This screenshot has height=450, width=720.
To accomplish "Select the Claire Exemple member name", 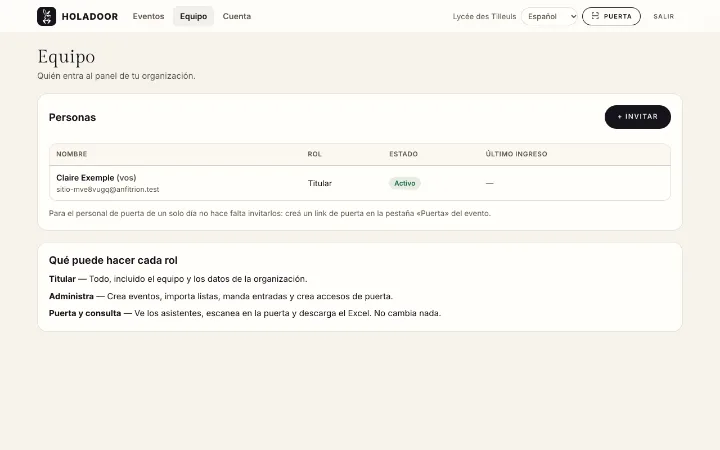I will [85, 178].
